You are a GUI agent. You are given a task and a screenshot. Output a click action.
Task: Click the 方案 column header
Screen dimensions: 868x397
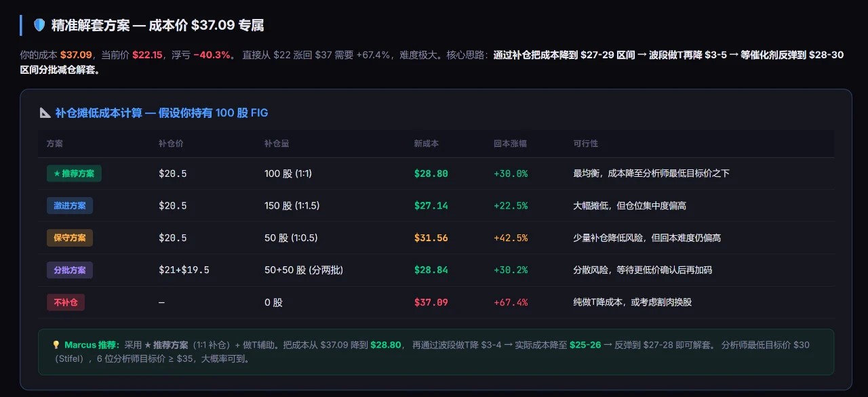pyautogui.click(x=55, y=144)
